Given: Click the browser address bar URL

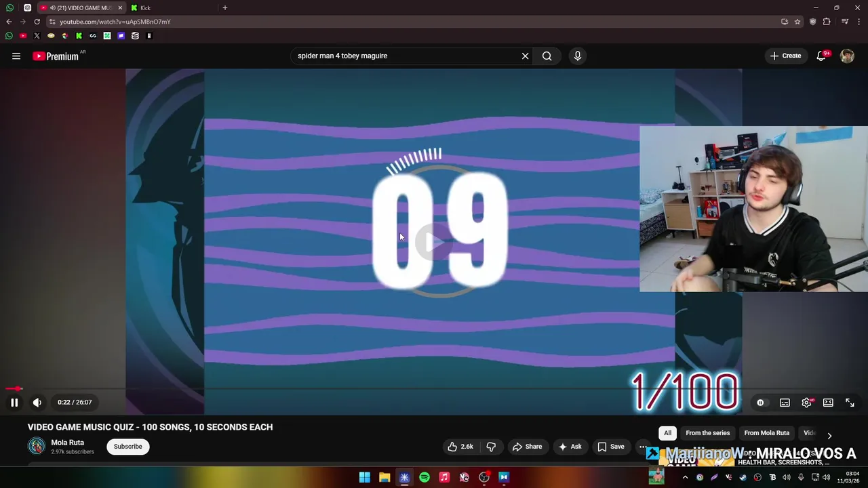Looking at the screenshot, I should (x=115, y=22).
